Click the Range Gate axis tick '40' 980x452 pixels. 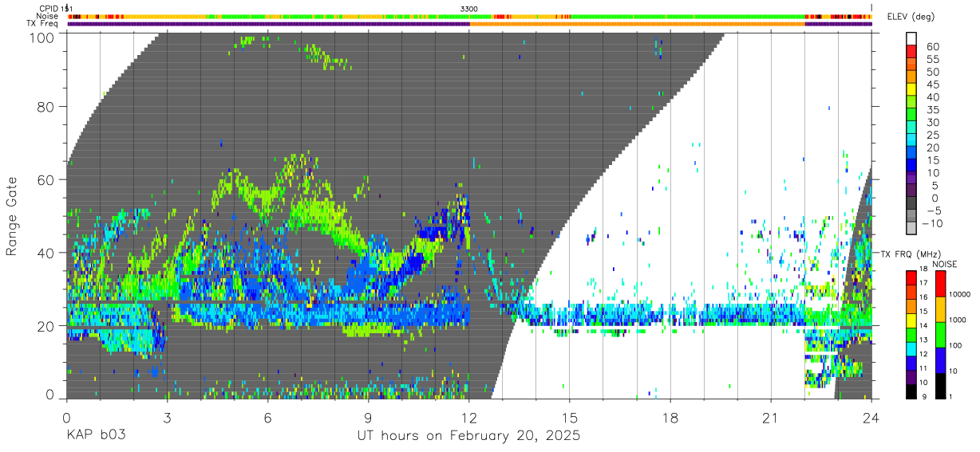(x=45, y=253)
